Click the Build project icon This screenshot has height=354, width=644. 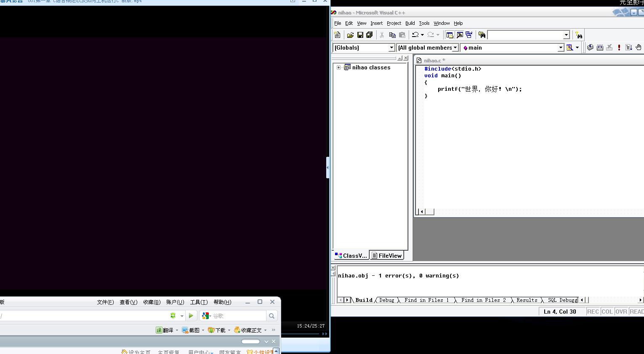pos(600,48)
